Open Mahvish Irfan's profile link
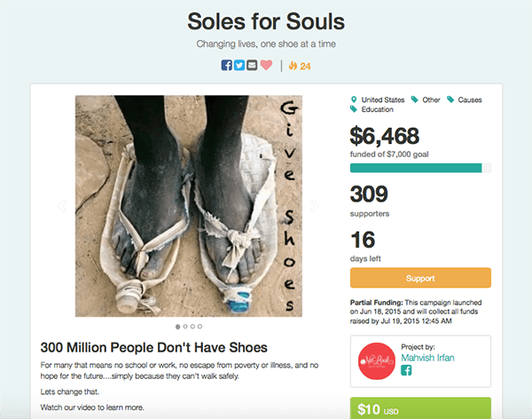 coord(432,358)
